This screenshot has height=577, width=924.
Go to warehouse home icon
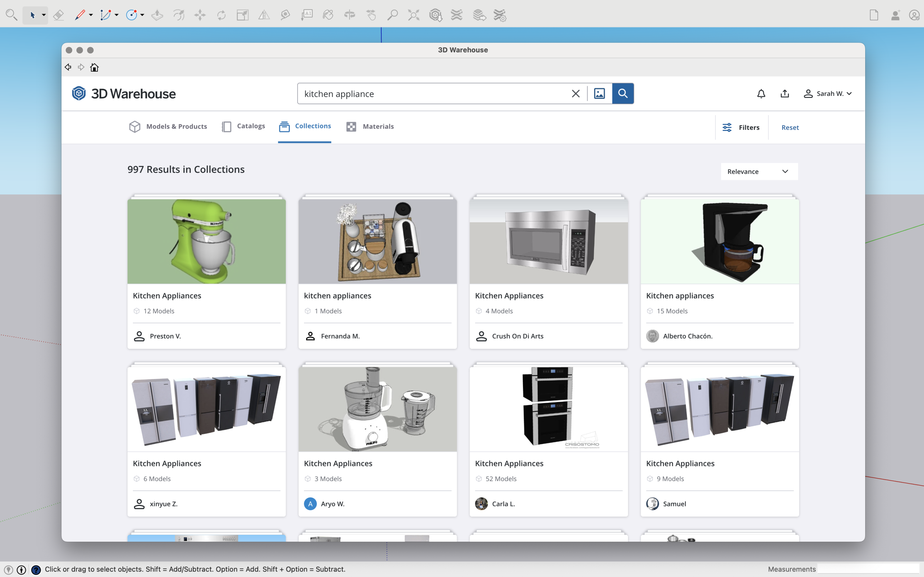point(94,67)
